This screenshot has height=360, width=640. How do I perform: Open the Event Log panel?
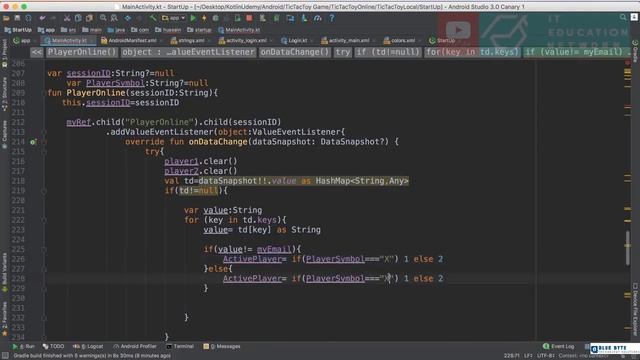(x=559, y=346)
